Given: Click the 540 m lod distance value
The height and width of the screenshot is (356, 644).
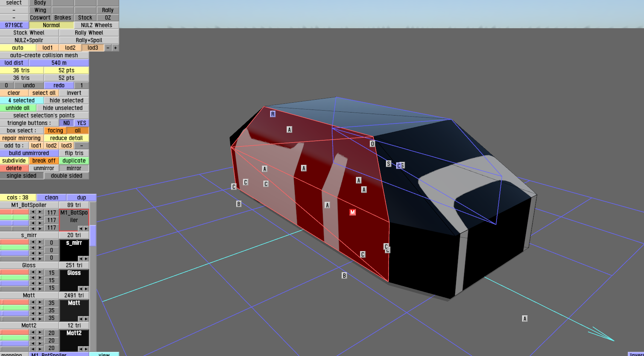Looking at the screenshot, I should click(x=59, y=63).
